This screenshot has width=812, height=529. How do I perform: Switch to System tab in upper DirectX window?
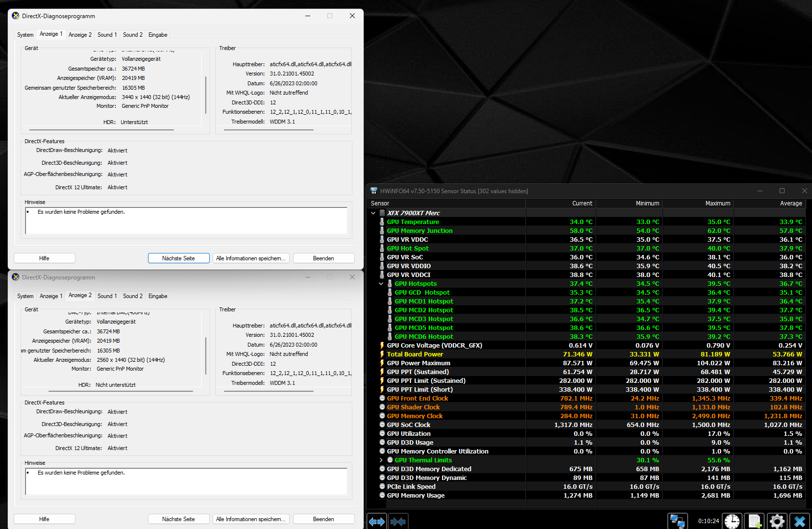(25, 35)
